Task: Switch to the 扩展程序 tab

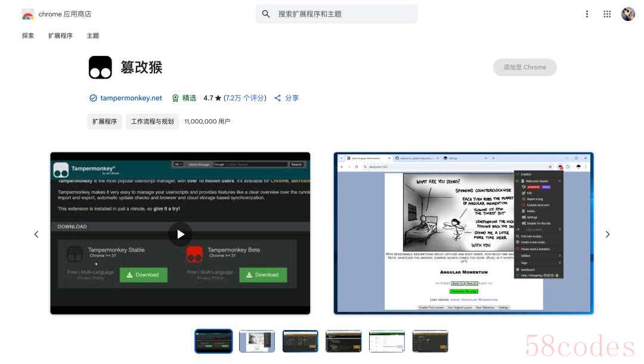Action: click(x=60, y=36)
